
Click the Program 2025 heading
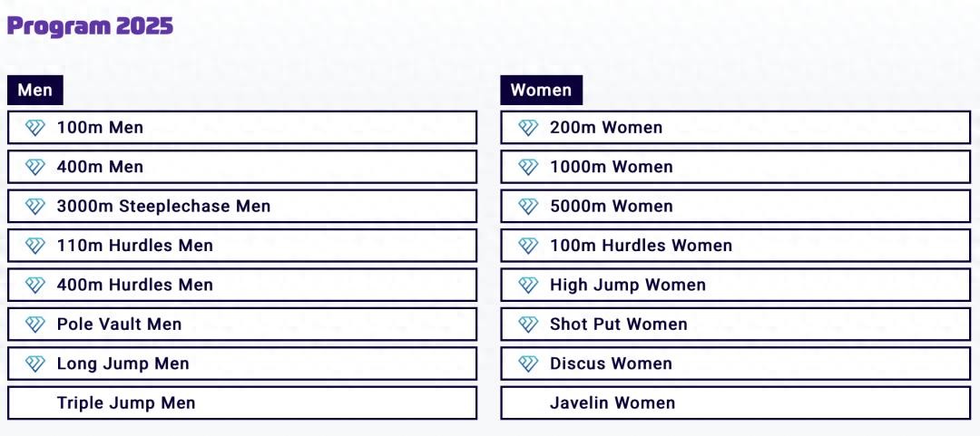(90, 26)
